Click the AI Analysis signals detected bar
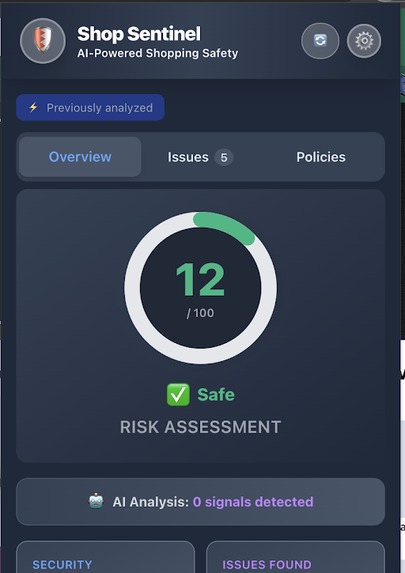405x573 pixels. tap(201, 502)
